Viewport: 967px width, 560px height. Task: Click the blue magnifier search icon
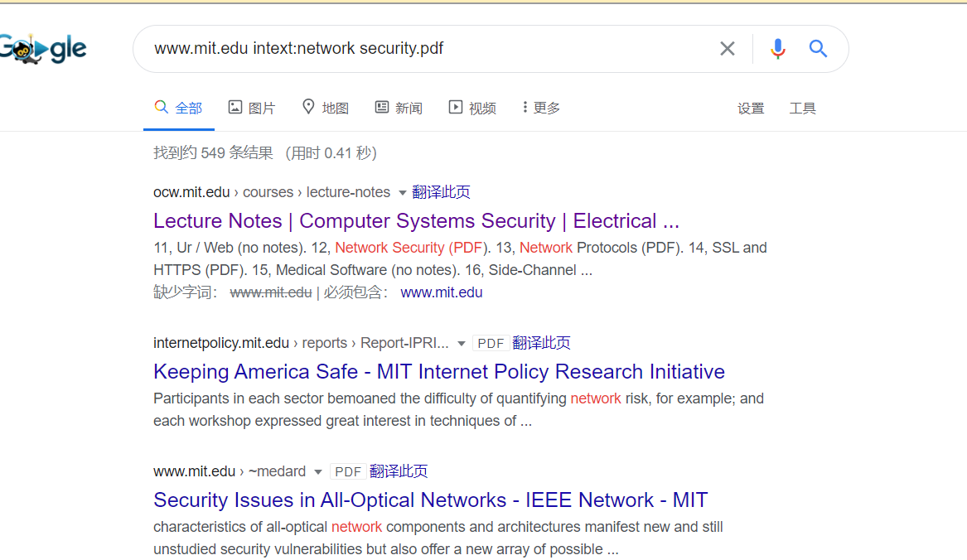(x=818, y=49)
